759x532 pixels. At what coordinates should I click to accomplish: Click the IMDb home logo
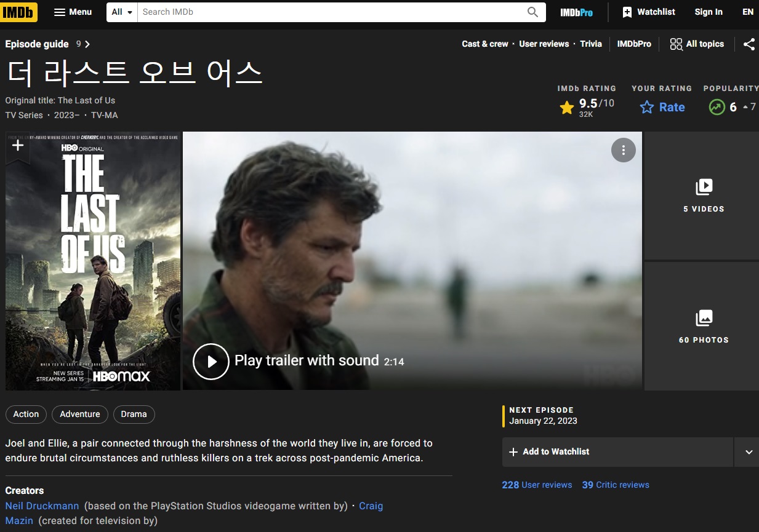19,12
